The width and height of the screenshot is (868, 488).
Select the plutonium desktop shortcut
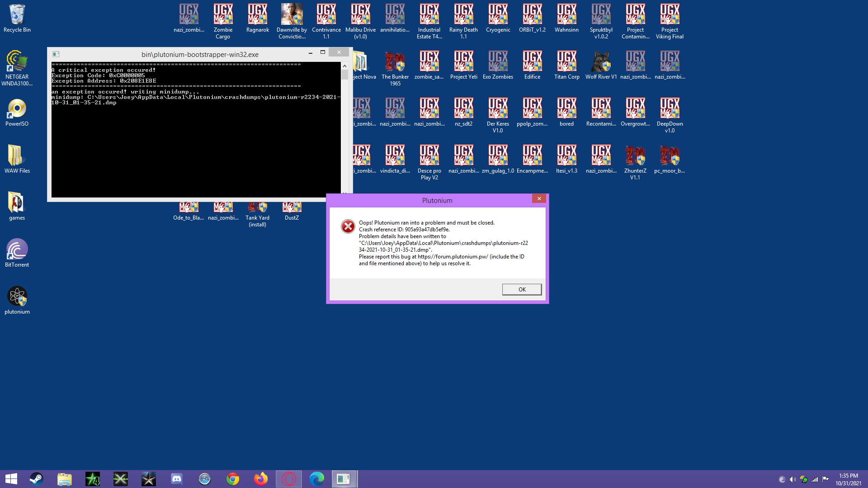click(x=17, y=300)
